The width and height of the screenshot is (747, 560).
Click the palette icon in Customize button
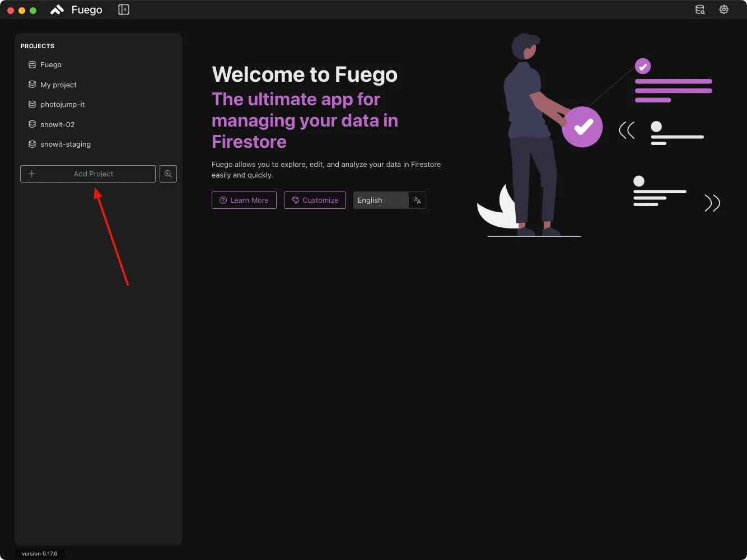[x=295, y=200]
